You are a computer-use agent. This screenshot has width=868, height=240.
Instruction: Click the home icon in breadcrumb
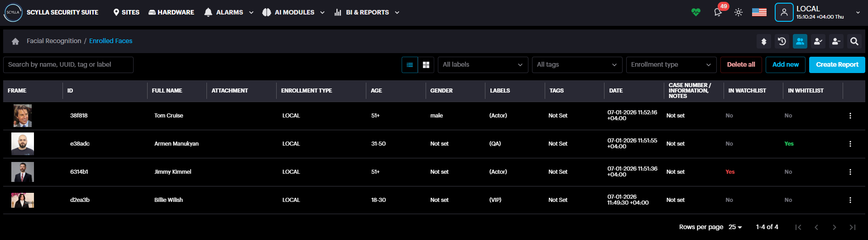tap(15, 41)
